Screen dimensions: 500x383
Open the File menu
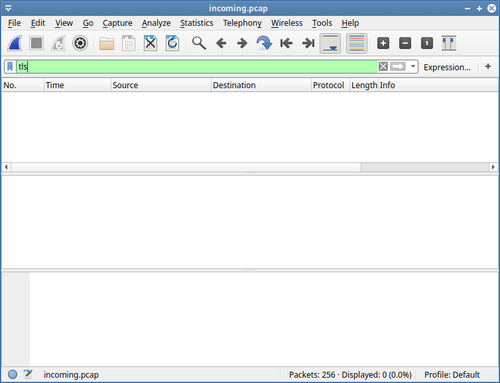[x=14, y=23]
